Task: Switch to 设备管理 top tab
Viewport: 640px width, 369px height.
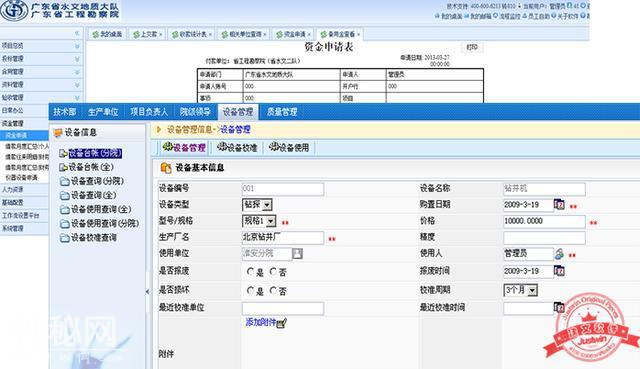Action: (x=238, y=112)
